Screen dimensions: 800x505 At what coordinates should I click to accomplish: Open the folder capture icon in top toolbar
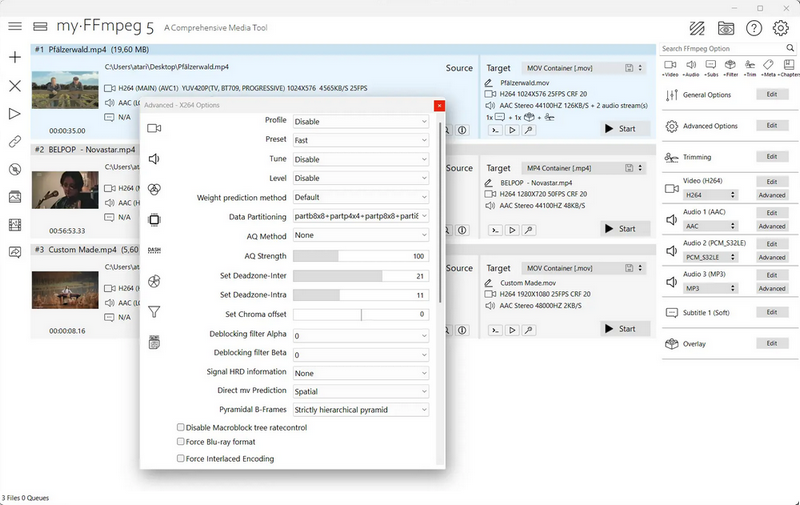(x=726, y=28)
